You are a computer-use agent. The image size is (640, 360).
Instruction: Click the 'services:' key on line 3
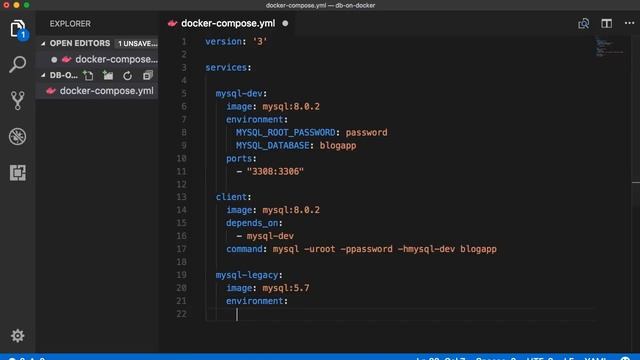click(228, 67)
